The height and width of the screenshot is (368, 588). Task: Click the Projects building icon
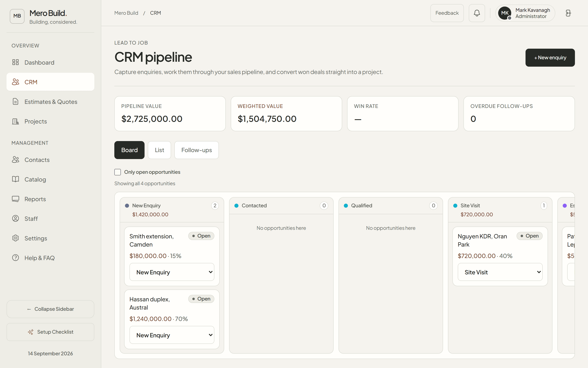tap(16, 121)
